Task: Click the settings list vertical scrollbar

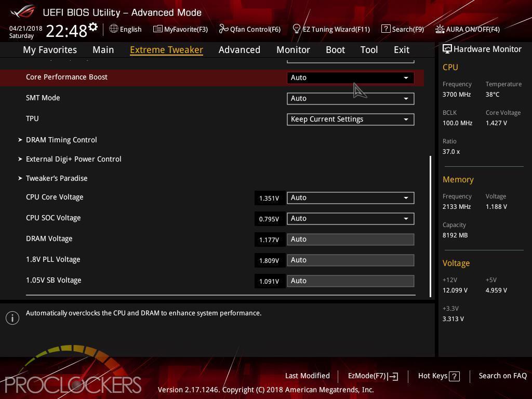Action: point(431,227)
